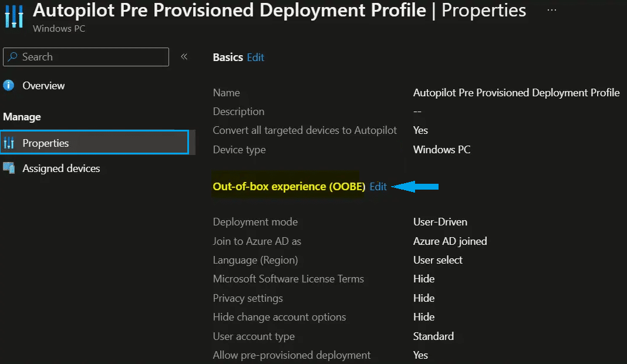Open Basics editing via the Edit link
Viewport: 627px width, 364px height.
point(255,57)
